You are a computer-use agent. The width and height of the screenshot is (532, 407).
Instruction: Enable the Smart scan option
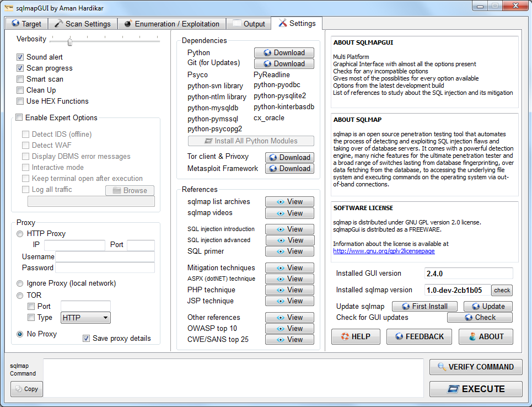(x=20, y=79)
